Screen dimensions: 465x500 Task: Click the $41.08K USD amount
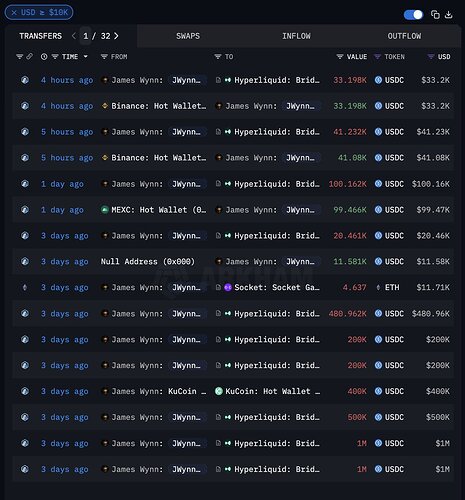pyautogui.click(x=433, y=158)
